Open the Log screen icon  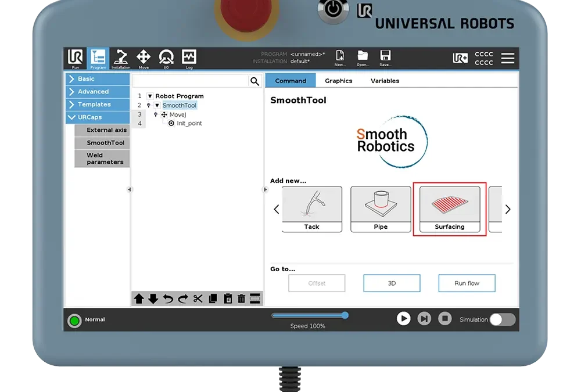(189, 59)
